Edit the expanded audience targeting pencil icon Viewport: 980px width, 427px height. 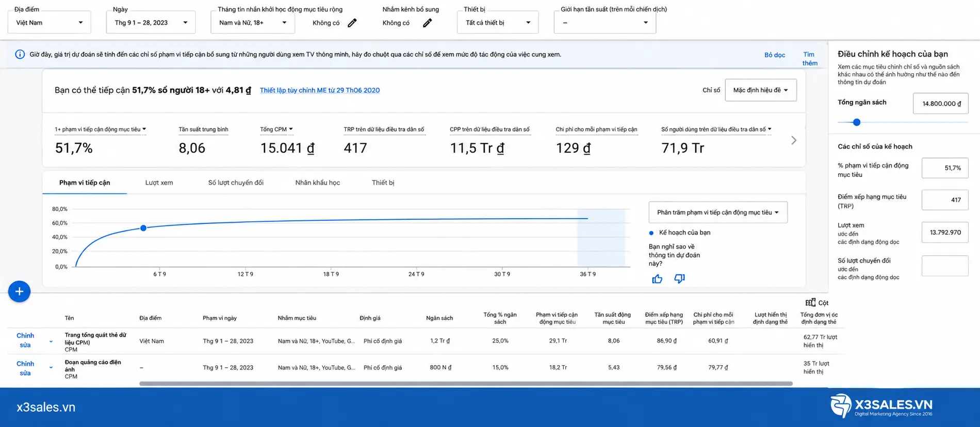click(352, 23)
